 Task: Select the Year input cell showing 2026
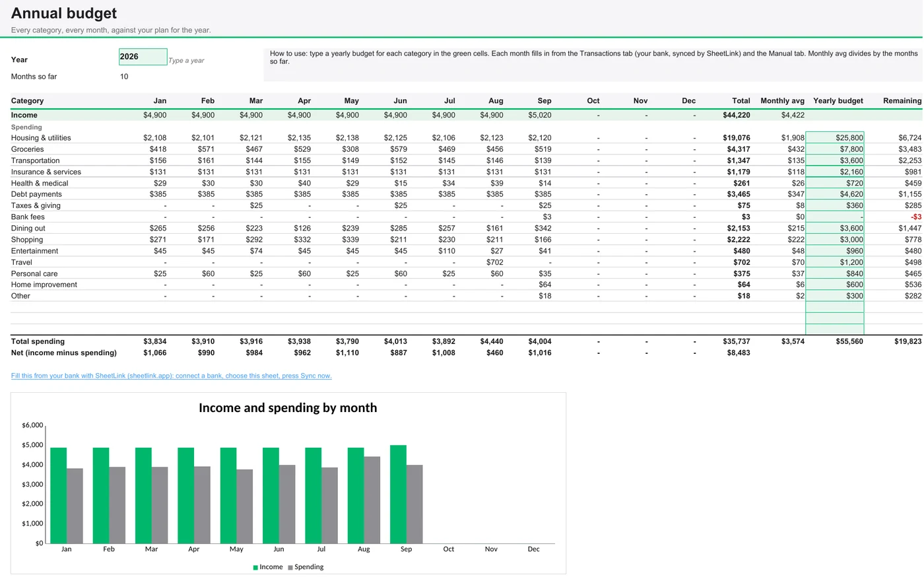[x=143, y=57]
